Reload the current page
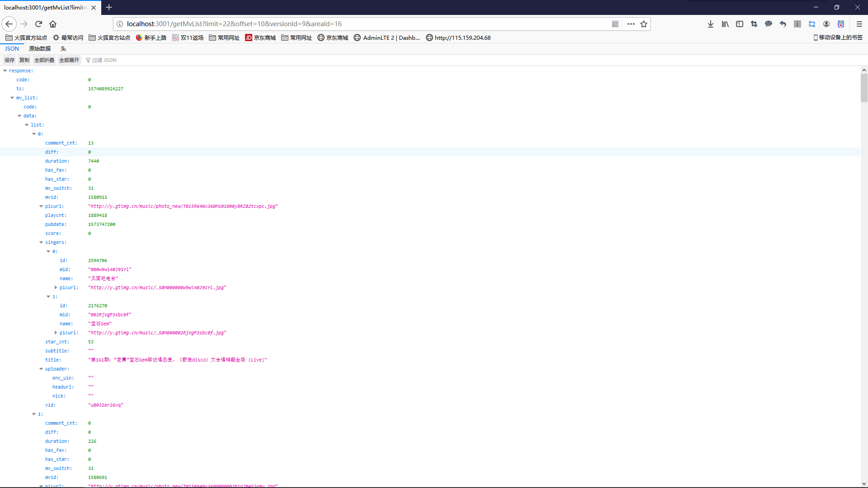Image resolution: width=868 pixels, height=488 pixels. pos(38,24)
